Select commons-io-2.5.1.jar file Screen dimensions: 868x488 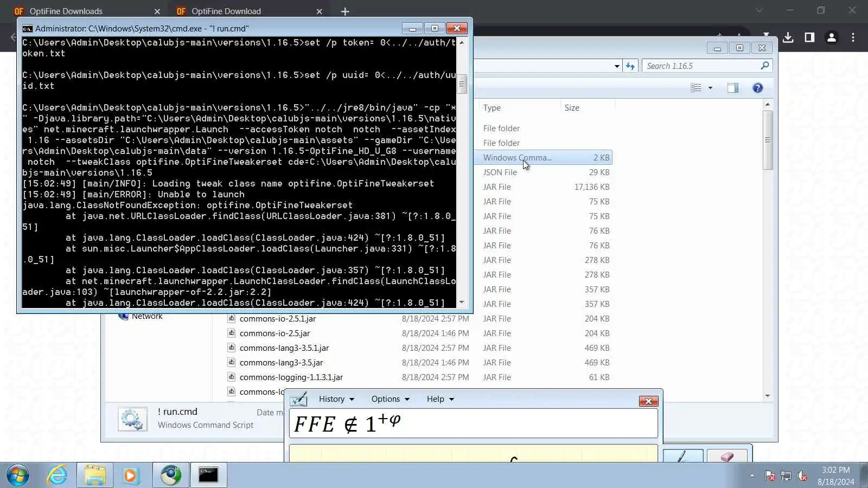coord(278,319)
